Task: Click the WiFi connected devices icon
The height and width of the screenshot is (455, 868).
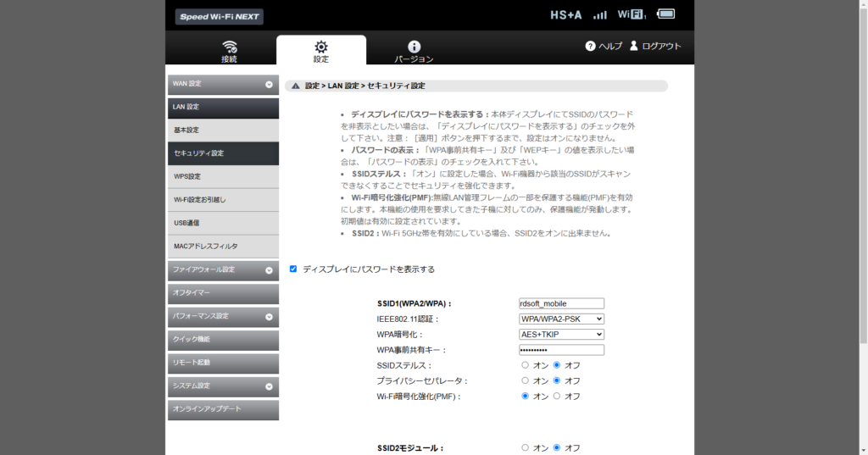Action: pyautogui.click(x=632, y=14)
